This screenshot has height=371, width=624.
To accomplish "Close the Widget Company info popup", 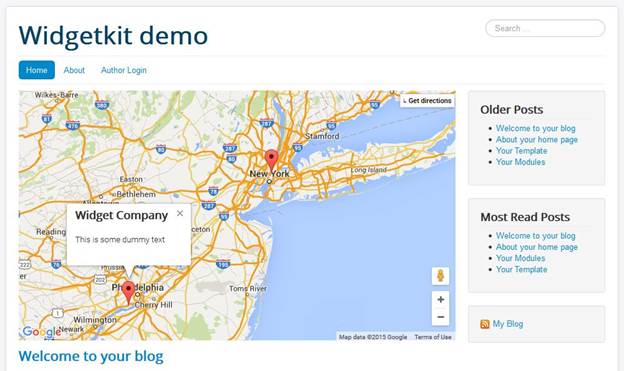I will point(180,213).
